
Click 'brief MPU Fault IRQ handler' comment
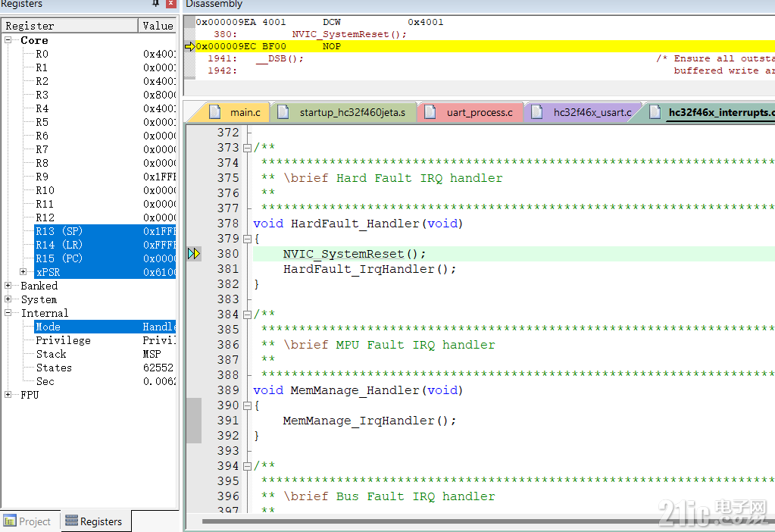pyautogui.click(x=389, y=345)
